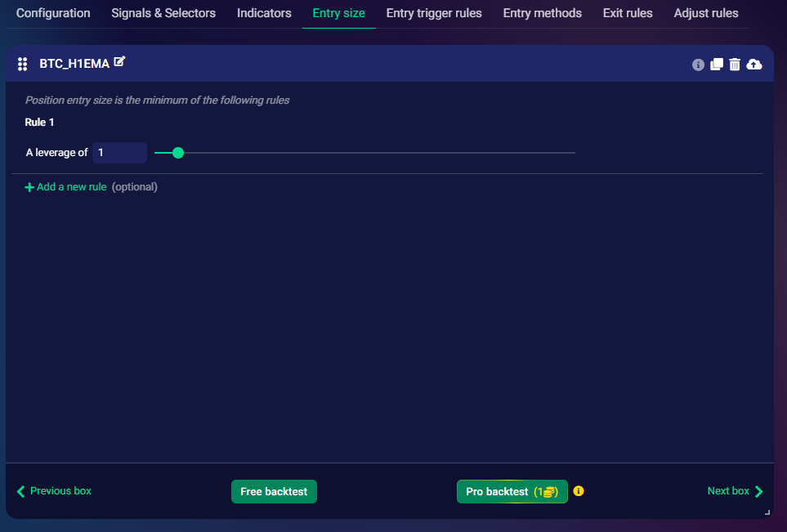
Task: Click the BTC_H1EMA title text
Action: (x=74, y=64)
